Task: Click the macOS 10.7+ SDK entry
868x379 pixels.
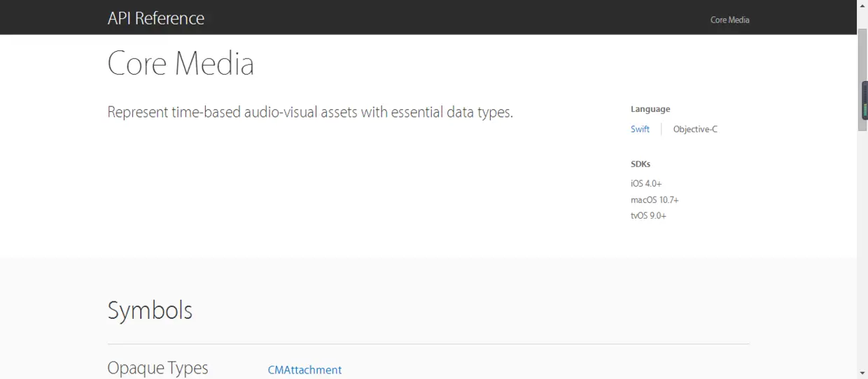Action: click(654, 200)
